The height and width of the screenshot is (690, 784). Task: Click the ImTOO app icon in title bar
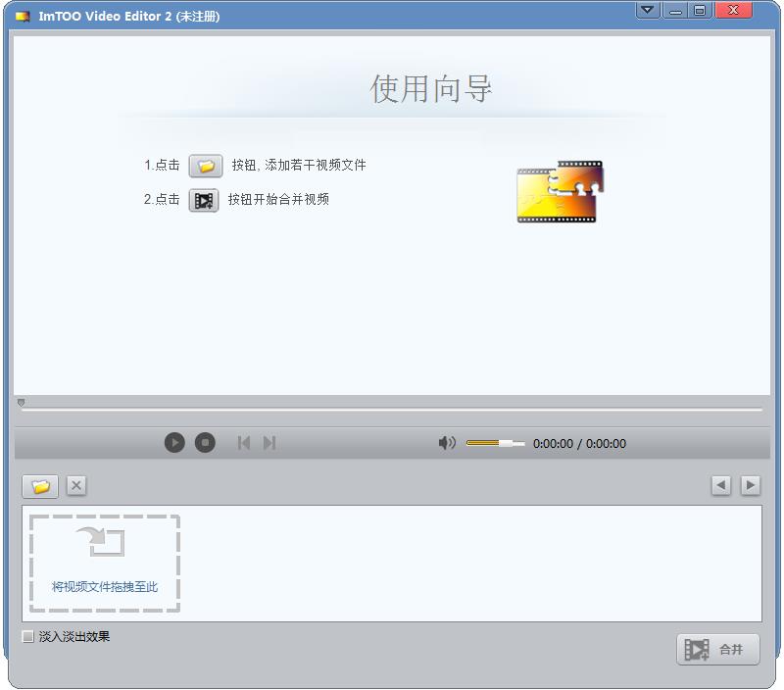[x=23, y=17]
